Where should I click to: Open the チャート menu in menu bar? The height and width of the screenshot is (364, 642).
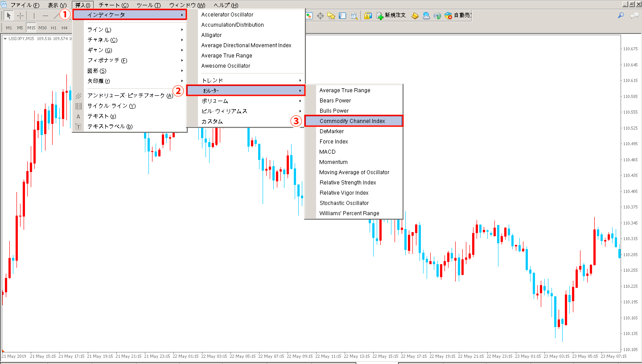[113, 5]
